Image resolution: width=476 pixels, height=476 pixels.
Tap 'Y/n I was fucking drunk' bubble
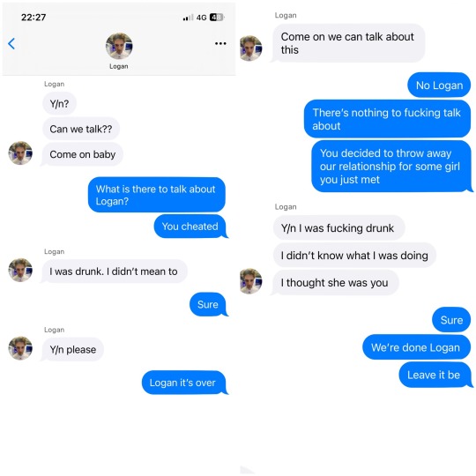tap(338, 228)
